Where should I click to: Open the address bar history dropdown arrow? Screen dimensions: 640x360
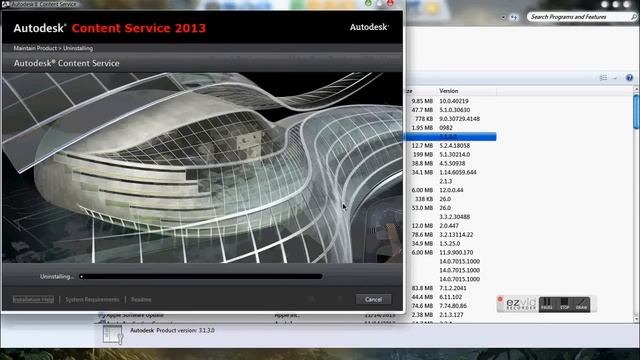[503, 17]
